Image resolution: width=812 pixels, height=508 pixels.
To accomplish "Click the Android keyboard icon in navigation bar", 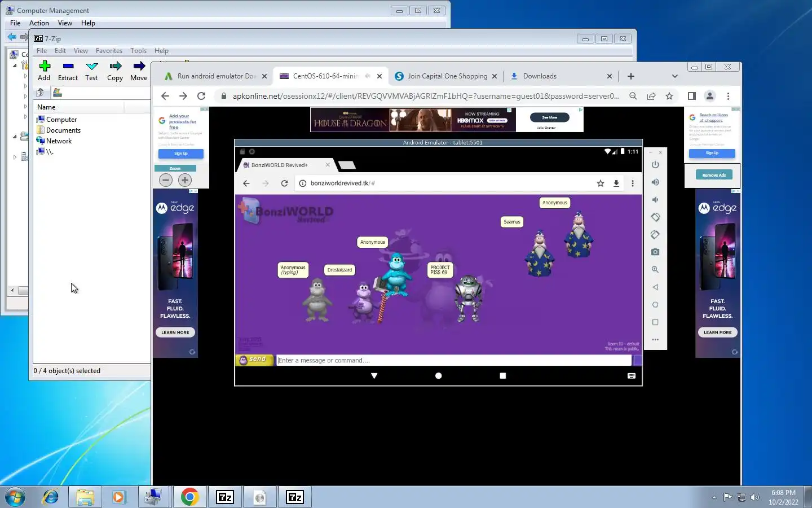I will tap(632, 376).
